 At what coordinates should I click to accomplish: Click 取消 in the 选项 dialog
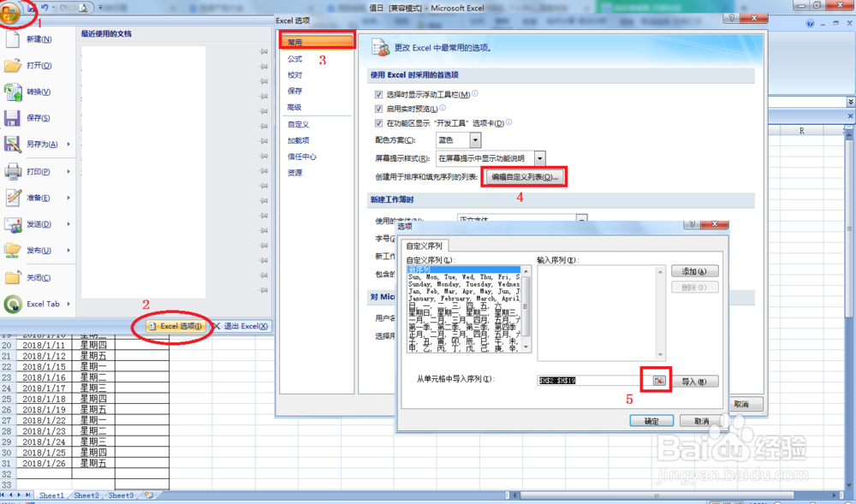[702, 420]
